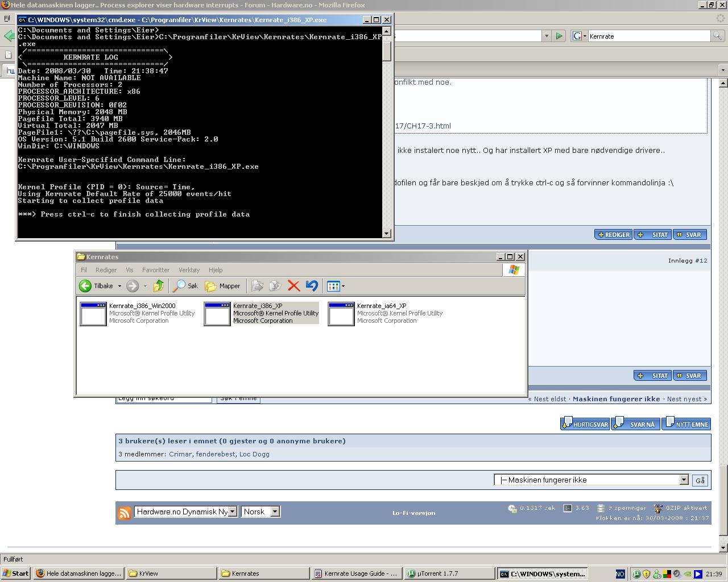
Task: Open the Vis menu in Kernrates window
Action: coord(130,270)
